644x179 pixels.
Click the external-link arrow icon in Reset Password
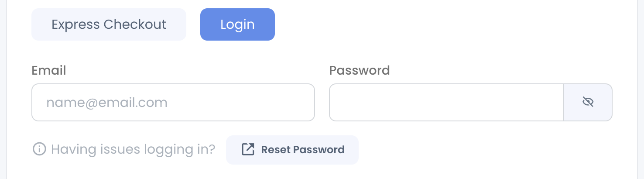pyautogui.click(x=248, y=150)
